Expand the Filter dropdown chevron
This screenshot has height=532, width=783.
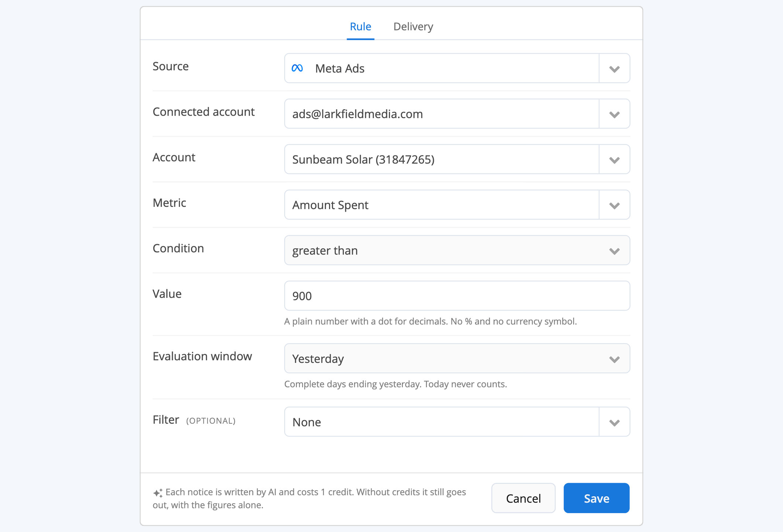pyautogui.click(x=614, y=422)
